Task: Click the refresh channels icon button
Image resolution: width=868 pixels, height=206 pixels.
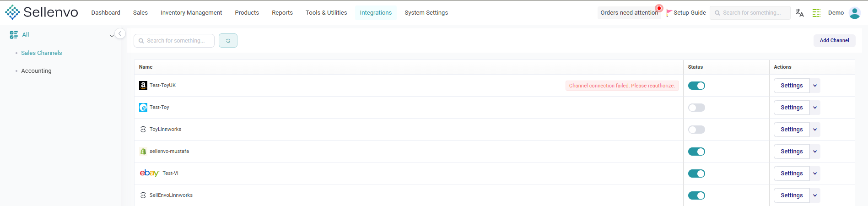Action: [228, 41]
